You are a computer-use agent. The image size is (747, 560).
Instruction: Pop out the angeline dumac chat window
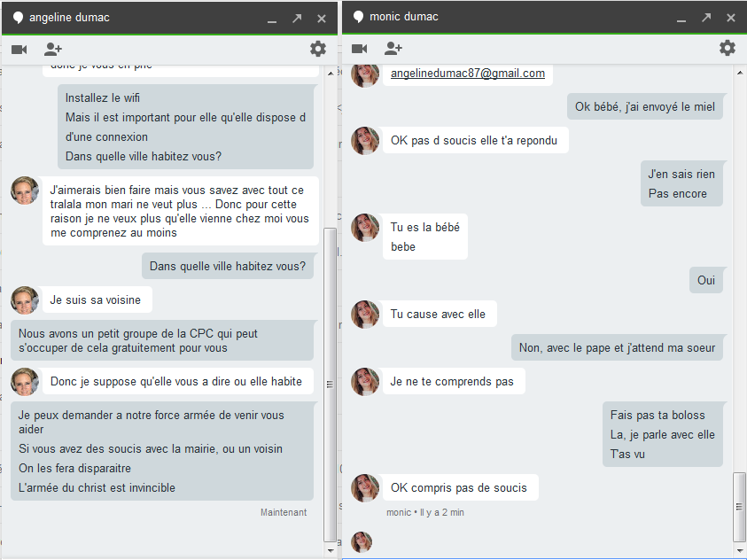coord(297,18)
